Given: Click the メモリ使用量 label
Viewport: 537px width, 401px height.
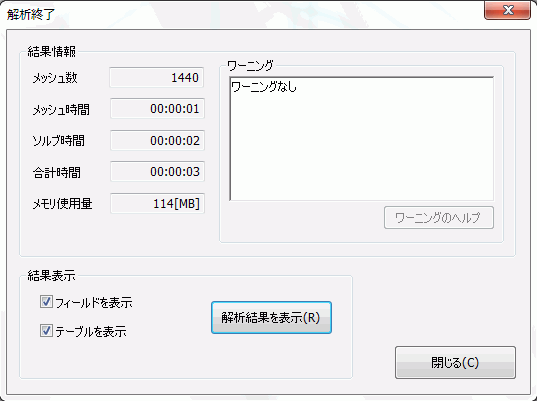Looking at the screenshot, I should tap(62, 204).
